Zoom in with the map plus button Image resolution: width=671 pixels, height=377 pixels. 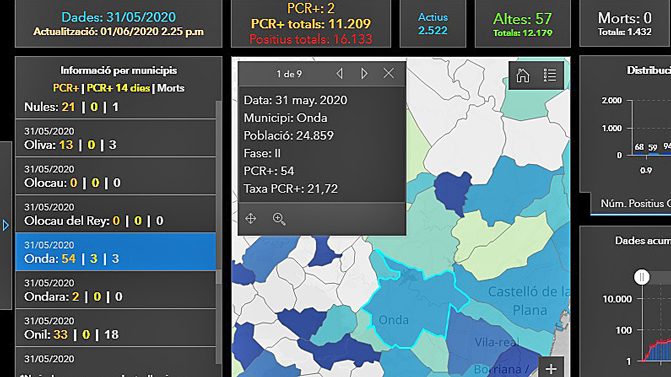pos(551,368)
